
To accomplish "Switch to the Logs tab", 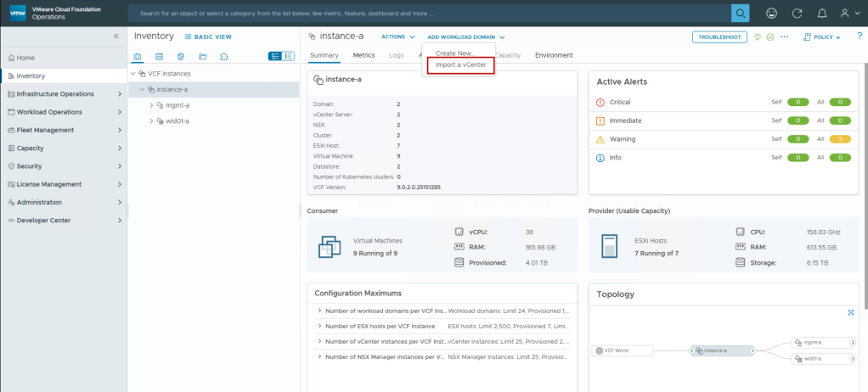I will click(x=397, y=55).
